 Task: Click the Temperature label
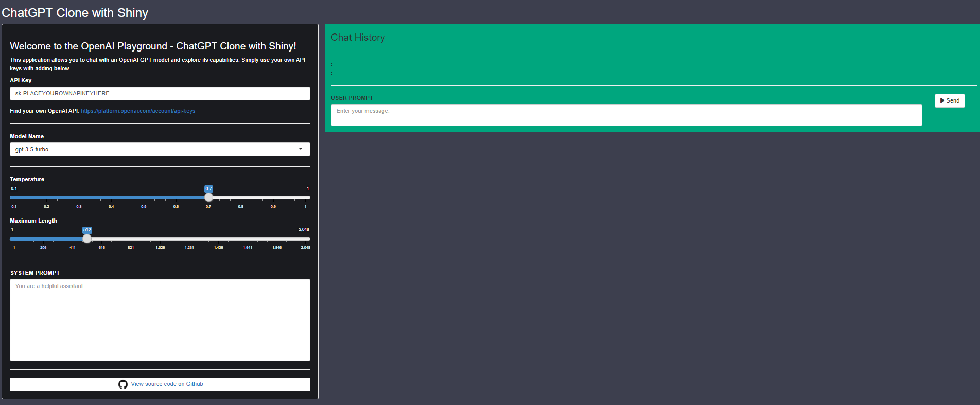click(27, 179)
